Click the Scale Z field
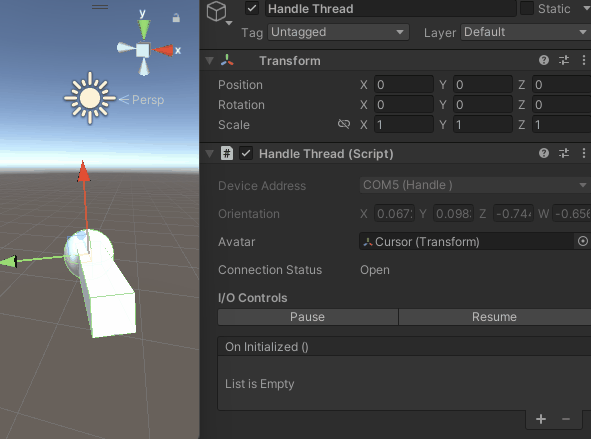 coord(561,124)
